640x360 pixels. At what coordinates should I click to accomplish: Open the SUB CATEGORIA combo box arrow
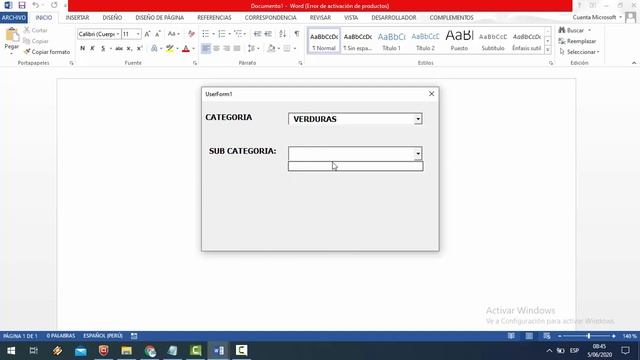pos(418,153)
